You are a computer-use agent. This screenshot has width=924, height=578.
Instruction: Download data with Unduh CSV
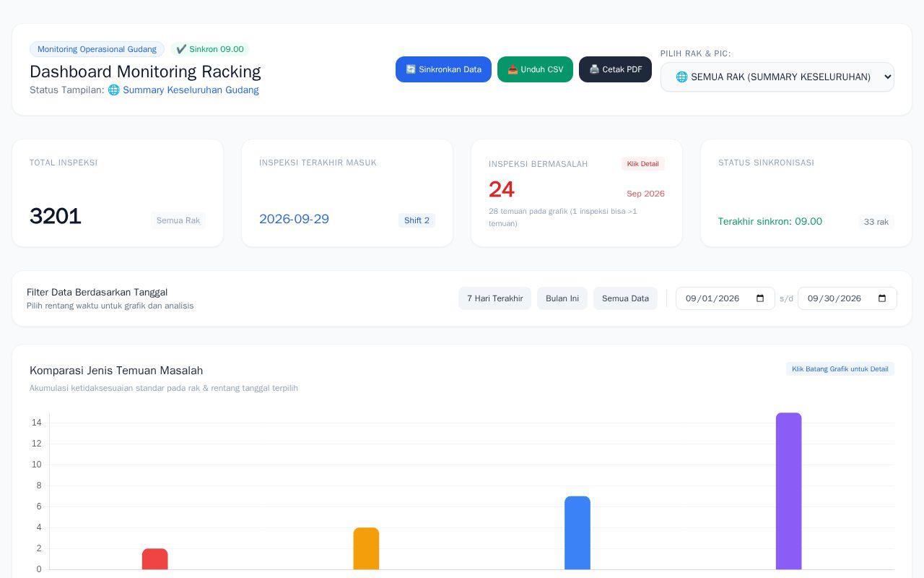535,69
